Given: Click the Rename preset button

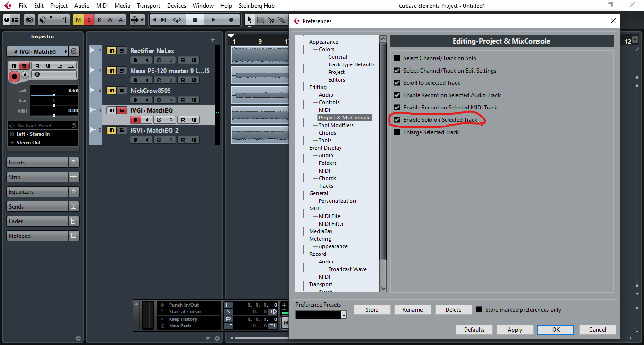Looking at the screenshot, I should (413, 309).
